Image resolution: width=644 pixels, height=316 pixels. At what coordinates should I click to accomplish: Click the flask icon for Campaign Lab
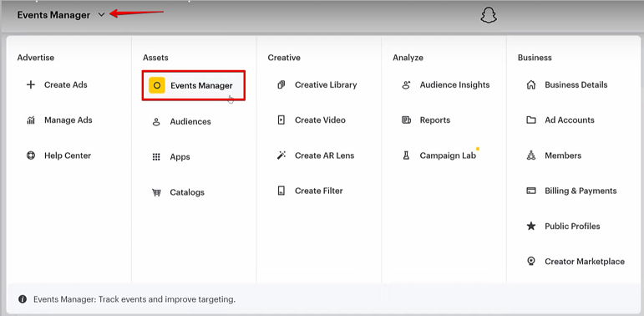click(x=406, y=155)
